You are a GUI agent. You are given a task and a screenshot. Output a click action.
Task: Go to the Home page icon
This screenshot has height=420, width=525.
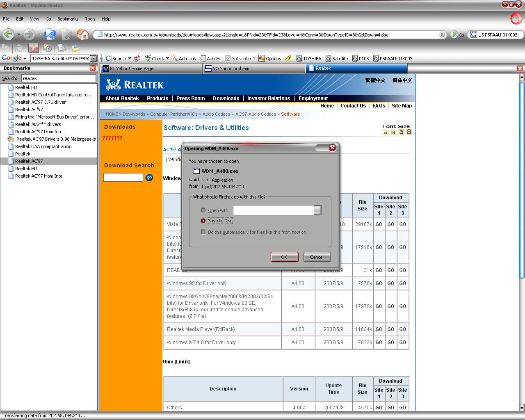point(82,34)
